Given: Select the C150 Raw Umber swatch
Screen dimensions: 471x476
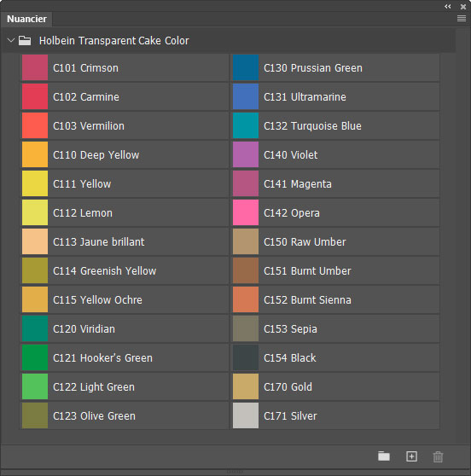Looking at the screenshot, I should (x=246, y=241).
